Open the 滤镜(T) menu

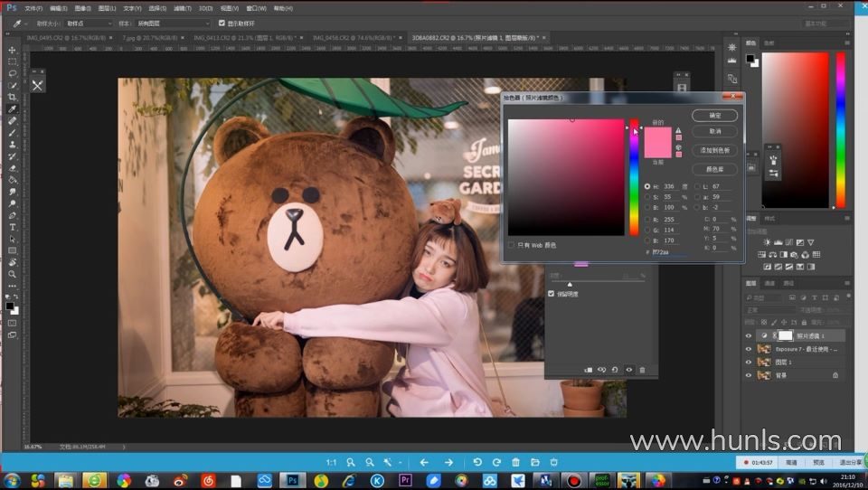click(183, 7)
